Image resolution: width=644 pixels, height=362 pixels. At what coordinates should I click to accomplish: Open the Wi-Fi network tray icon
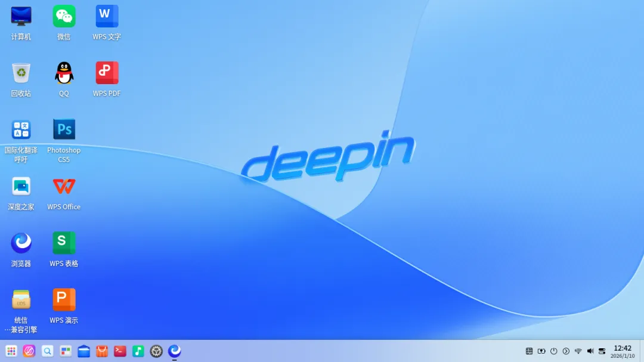(578, 351)
